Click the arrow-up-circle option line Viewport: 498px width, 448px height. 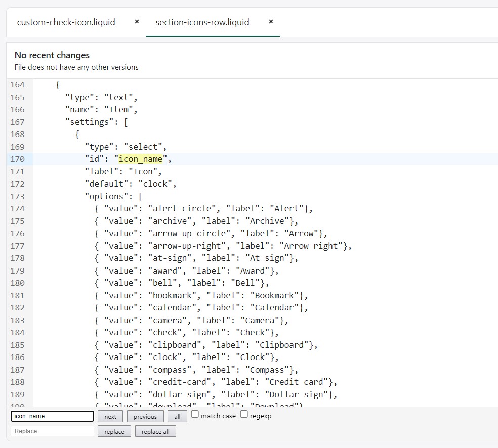click(x=211, y=233)
